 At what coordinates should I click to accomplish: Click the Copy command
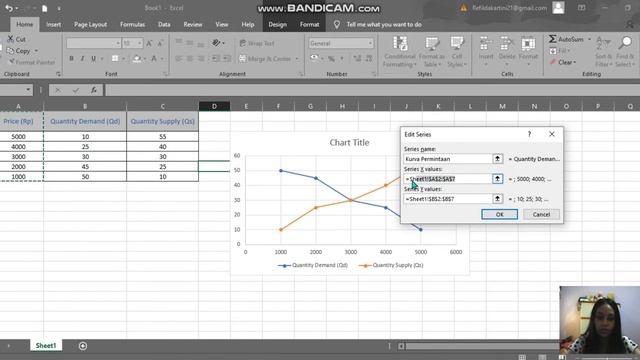pyautogui.click(x=19, y=51)
